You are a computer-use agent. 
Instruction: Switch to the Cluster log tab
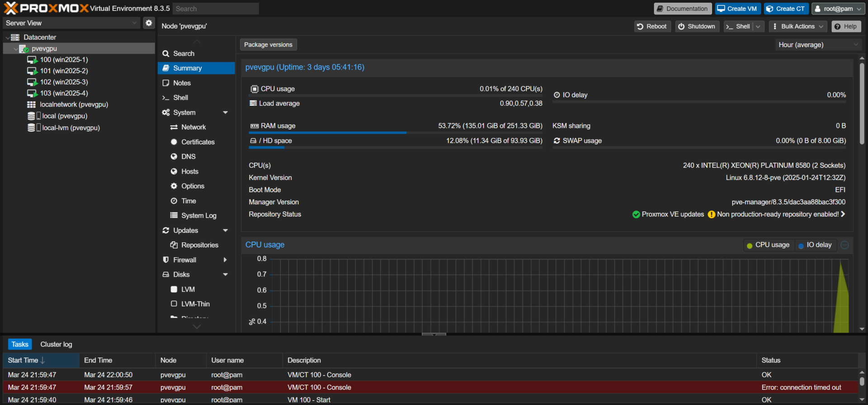point(56,344)
